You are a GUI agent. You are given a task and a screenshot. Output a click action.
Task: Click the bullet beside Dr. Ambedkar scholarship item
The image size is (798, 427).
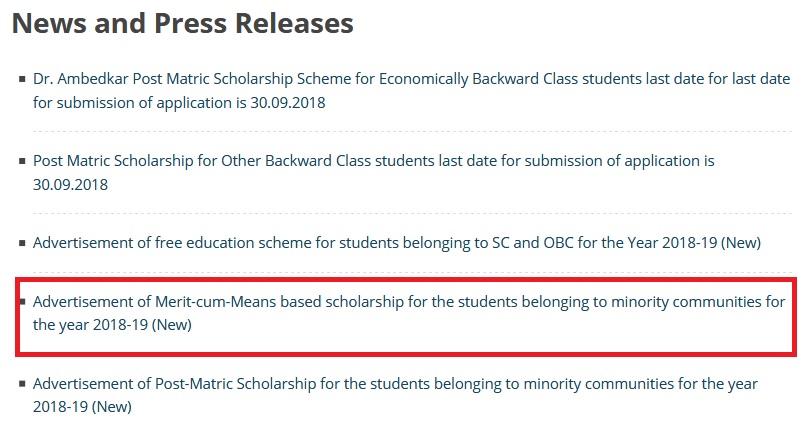click(22, 78)
